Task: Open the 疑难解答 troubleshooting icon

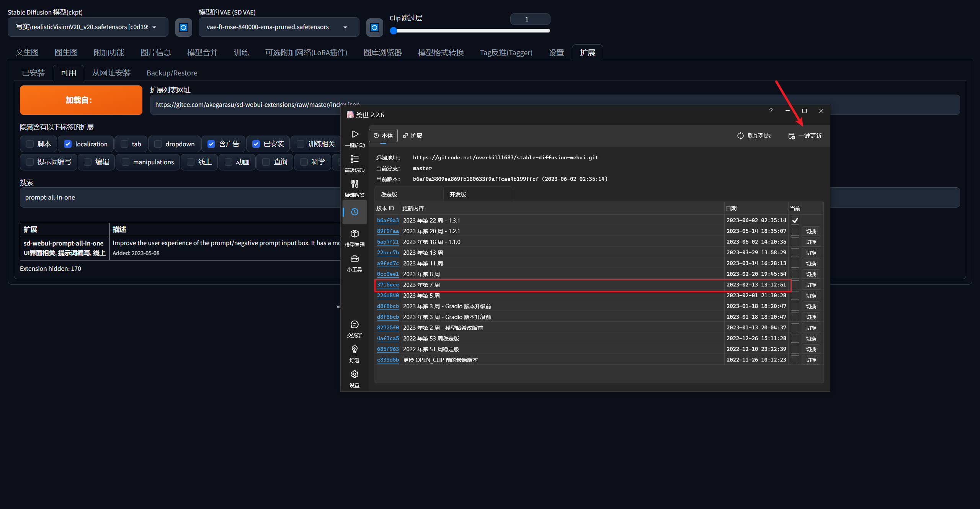Action: click(x=354, y=184)
